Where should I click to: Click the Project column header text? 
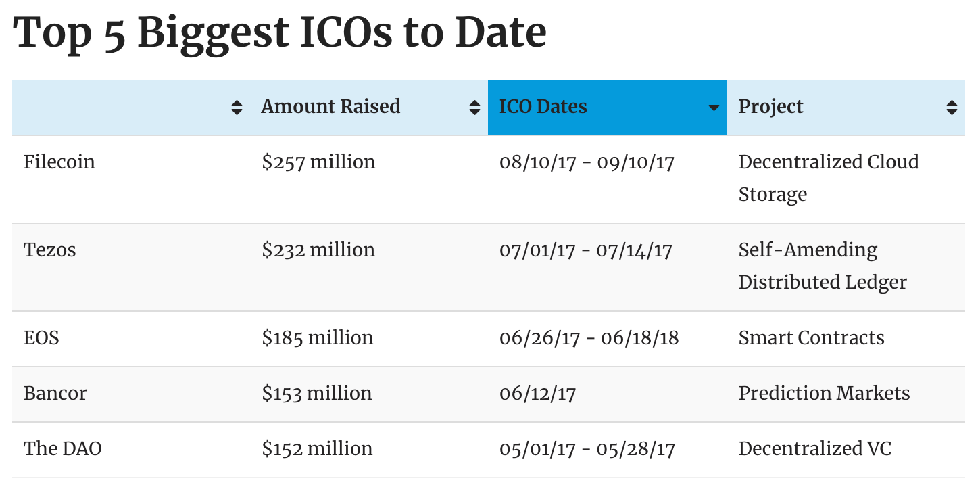click(770, 107)
